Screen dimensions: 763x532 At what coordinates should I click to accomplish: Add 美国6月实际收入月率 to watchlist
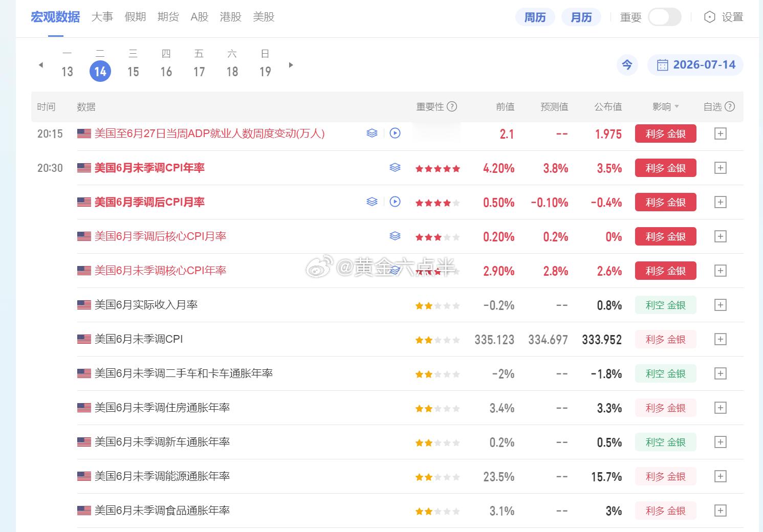click(720, 305)
